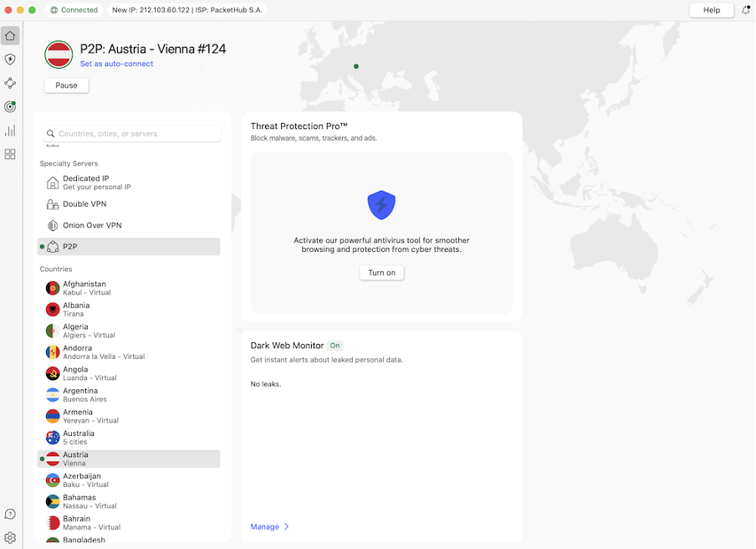Click the Connected status indicator
The height and width of the screenshot is (549, 756).
74,10
